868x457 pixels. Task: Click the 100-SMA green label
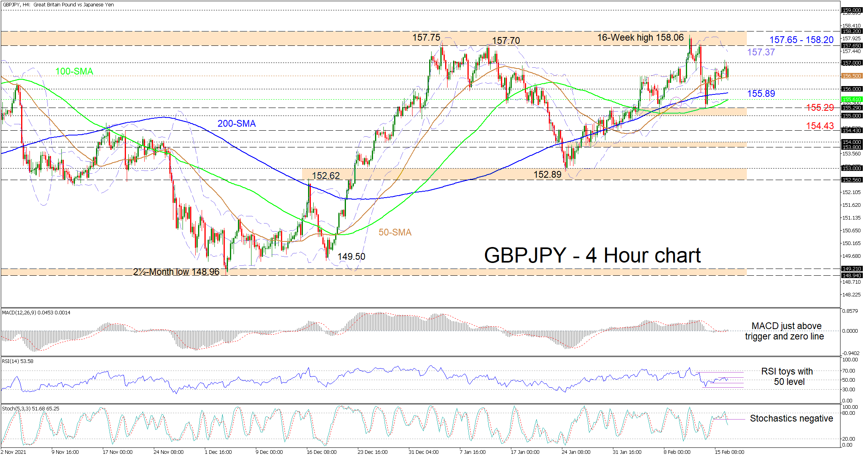pos(74,71)
